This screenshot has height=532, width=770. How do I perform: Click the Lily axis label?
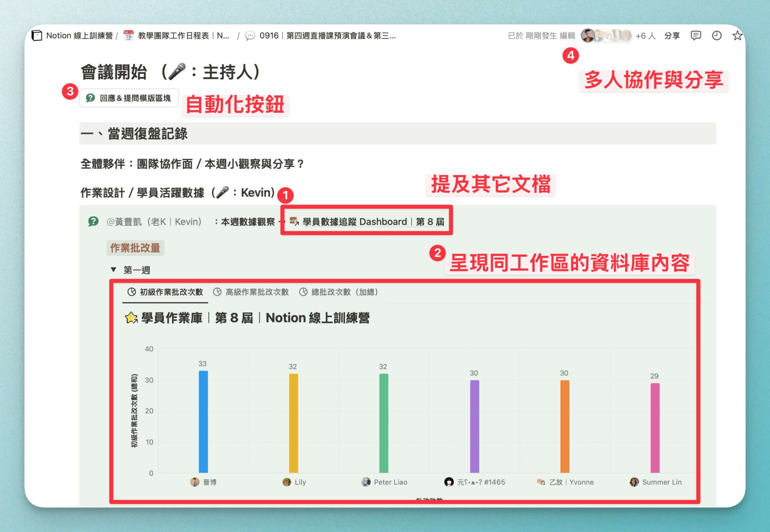click(x=300, y=482)
